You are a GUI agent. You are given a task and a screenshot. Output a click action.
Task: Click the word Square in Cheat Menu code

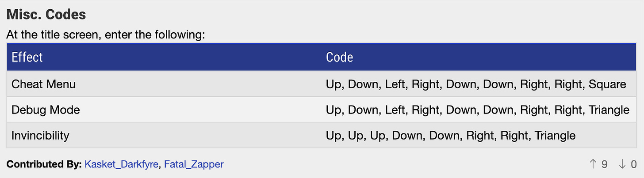[608, 84]
